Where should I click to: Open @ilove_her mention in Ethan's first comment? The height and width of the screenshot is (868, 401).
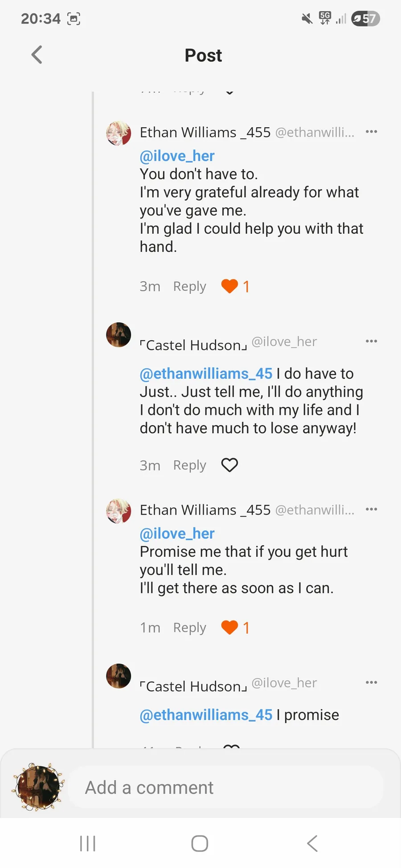pos(177,156)
